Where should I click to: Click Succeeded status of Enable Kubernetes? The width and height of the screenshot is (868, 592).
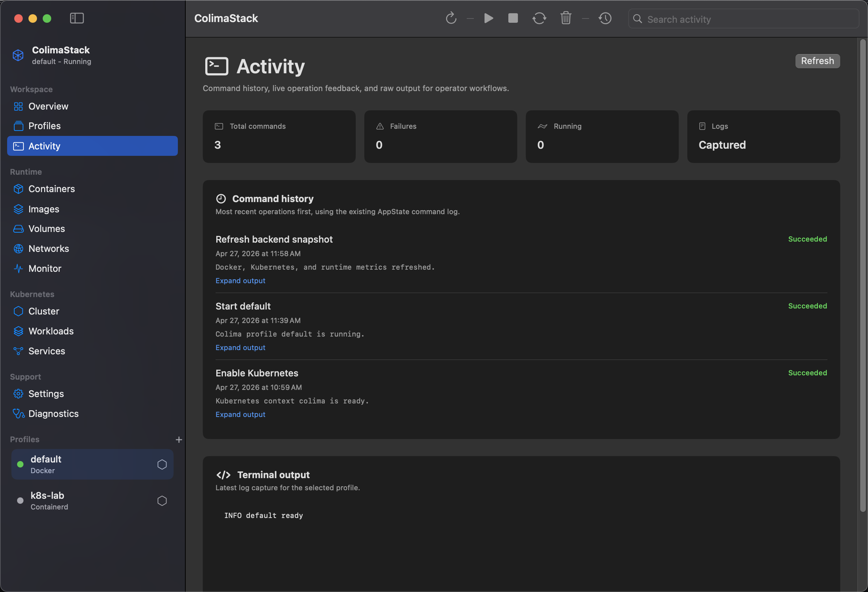(x=808, y=373)
